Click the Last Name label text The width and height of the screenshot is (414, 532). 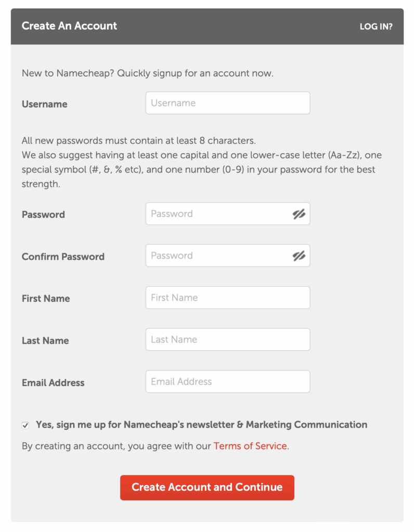tap(45, 341)
